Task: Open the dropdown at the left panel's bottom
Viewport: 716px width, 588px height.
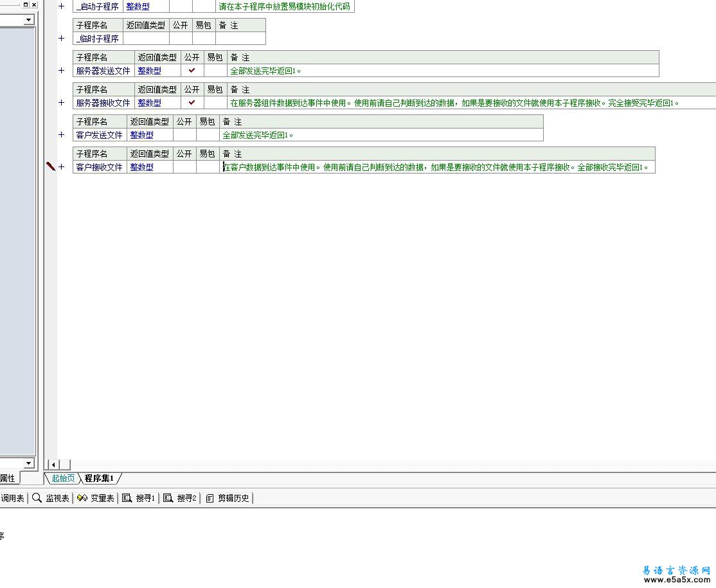Action: tap(29, 463)
